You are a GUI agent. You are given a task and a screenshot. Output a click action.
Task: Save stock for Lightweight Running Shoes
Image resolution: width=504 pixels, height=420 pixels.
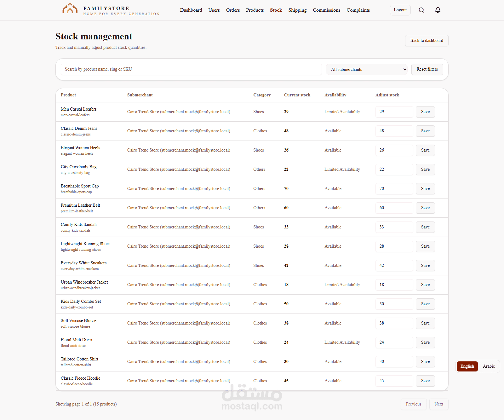click(x=425, y=246)
